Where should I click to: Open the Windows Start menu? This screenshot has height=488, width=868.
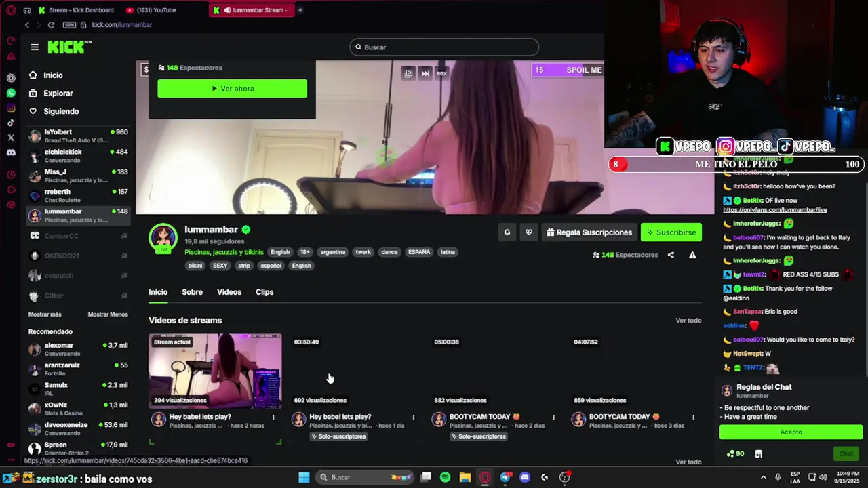304,477
